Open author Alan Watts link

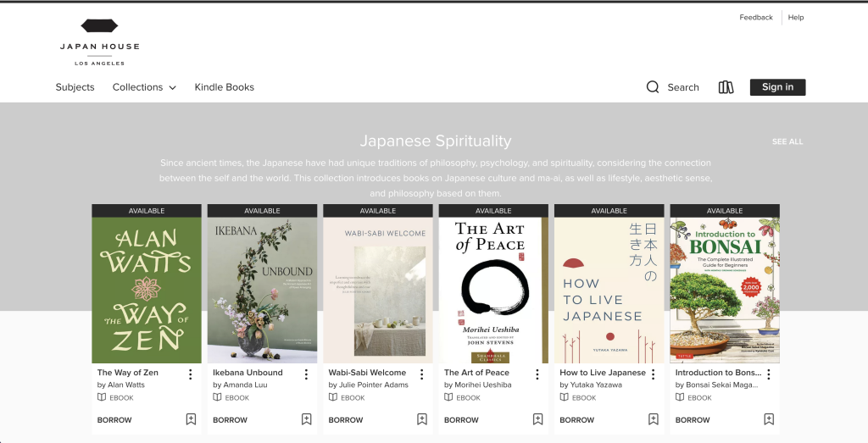[x=126, y=385]
